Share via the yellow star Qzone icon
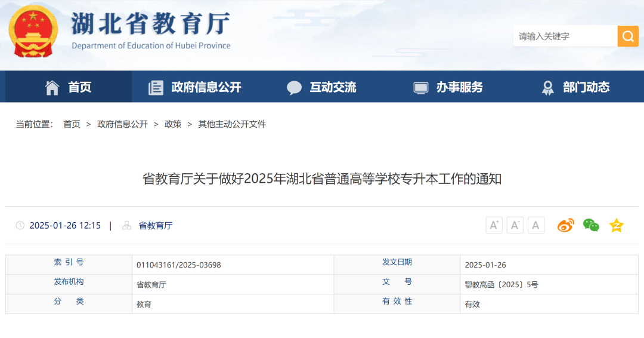Screen dimensions: 644x338 617,225
